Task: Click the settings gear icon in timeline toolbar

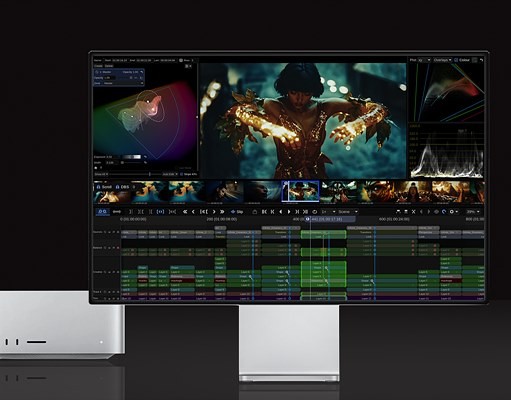Action: pyautogui.click(x=452, y=212)
